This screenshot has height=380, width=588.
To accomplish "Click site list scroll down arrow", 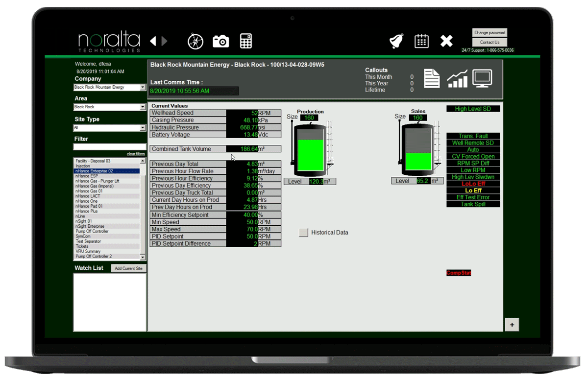I will coord(143,257).
